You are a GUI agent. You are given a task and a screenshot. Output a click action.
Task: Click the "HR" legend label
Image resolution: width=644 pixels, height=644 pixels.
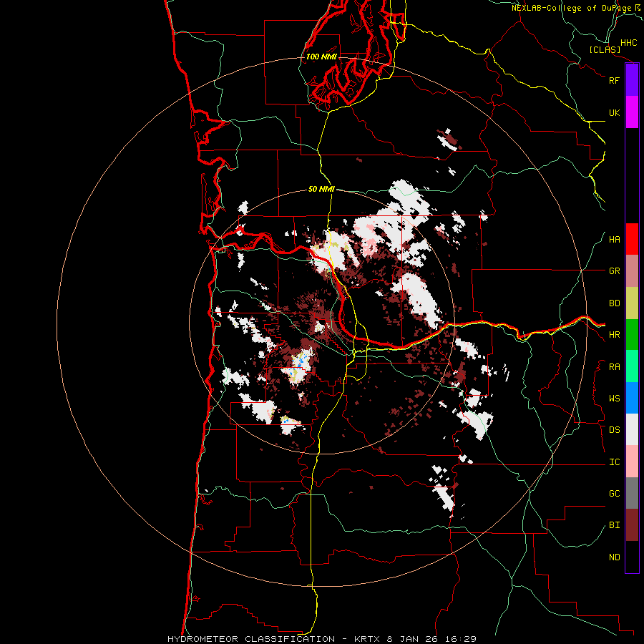[614, 335]
